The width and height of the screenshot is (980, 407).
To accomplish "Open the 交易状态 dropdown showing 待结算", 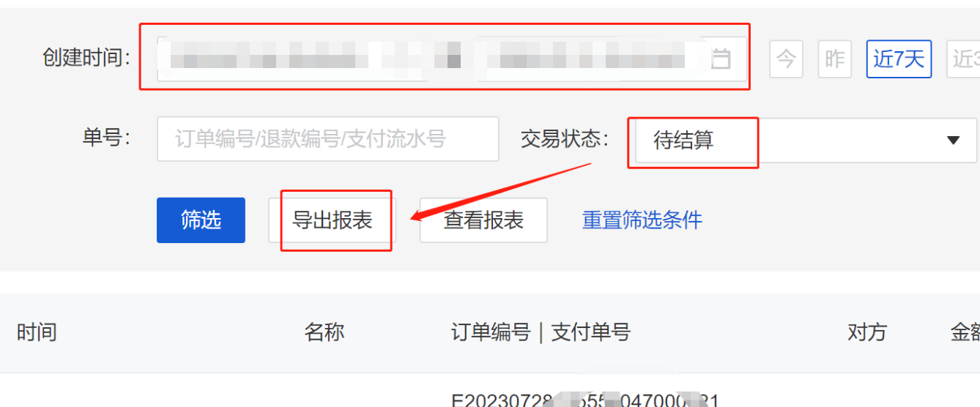I will [806, 140].
